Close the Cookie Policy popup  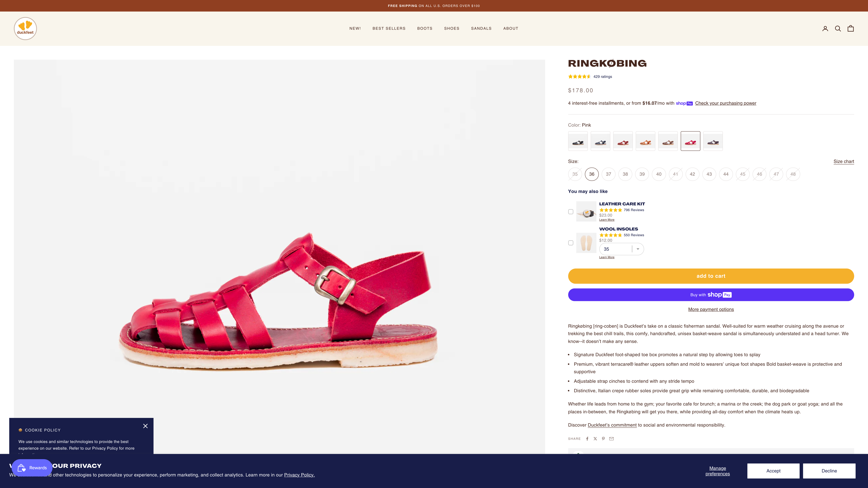tap(145, 426)
